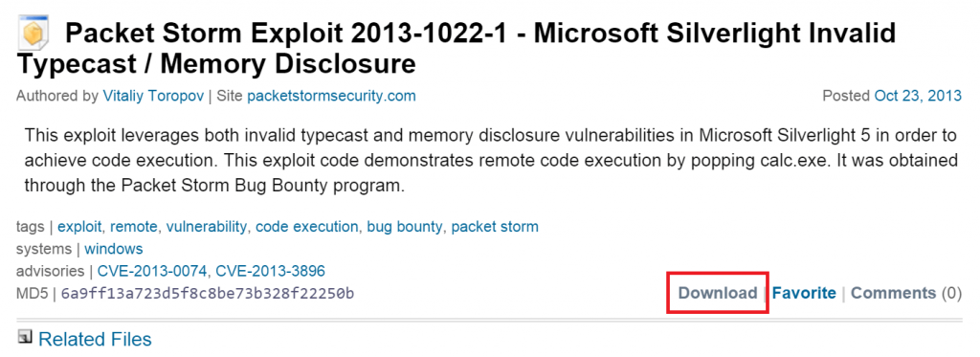Visit packetstormsecurity.com site link
980x357 pixels.
click(331, 97)
